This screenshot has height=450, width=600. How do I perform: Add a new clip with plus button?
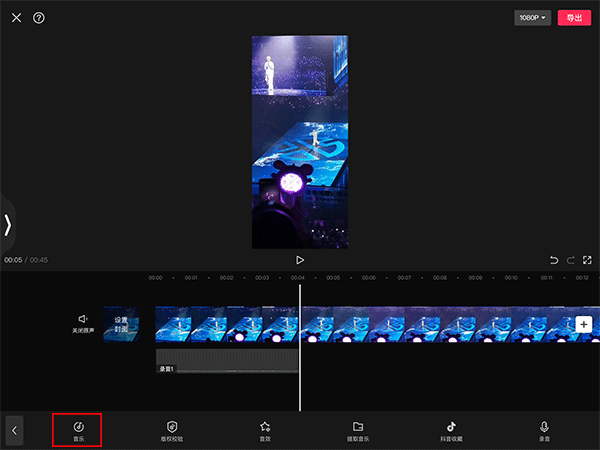pos(584,325)
